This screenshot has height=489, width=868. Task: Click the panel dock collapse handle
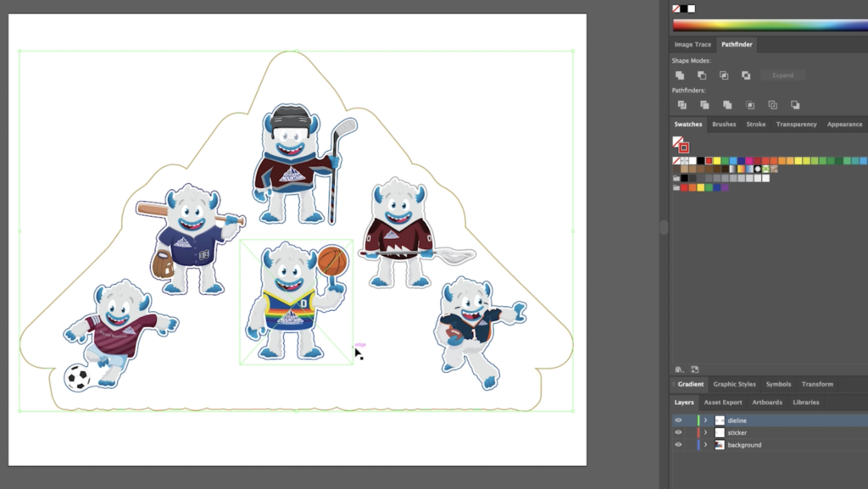(x=664, y=227)
